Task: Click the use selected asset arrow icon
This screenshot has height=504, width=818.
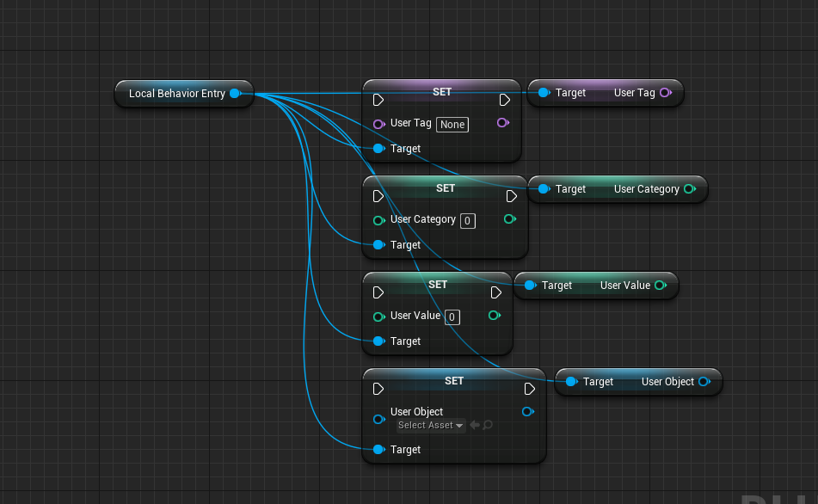Action: 474,425
